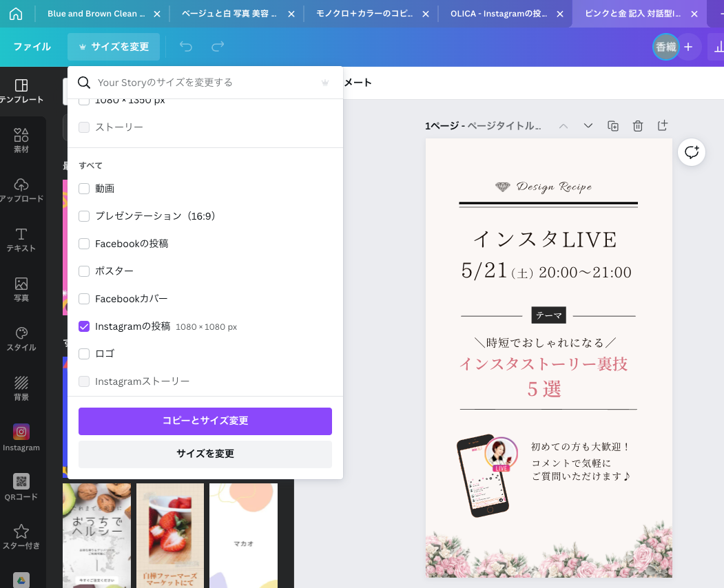The image size is (724, 588).
Task: Open the アップロード panel
Action: [21, 191]
